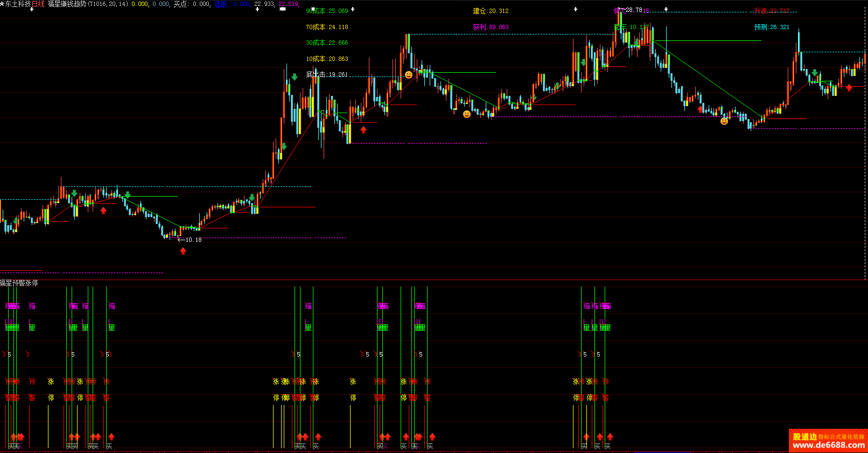The image size is (868, 453).
Task: Open the 福星预警涨停 sub-indicator title
Action: pyautogui.click(x=19, y=283)
